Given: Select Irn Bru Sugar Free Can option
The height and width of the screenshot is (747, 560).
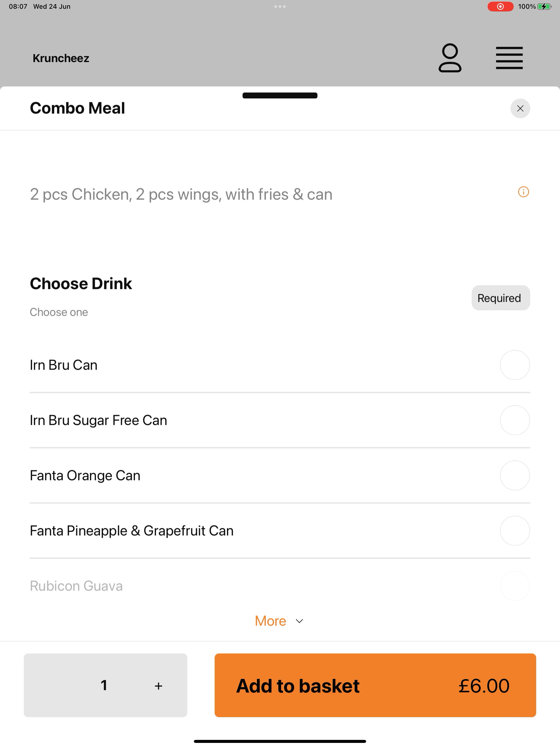Looking at the screenshot, I should (280, 420).
